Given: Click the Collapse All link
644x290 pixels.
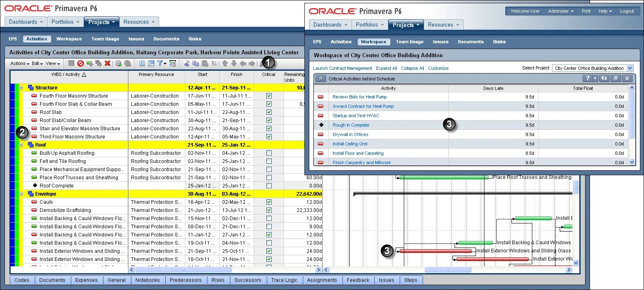Looking at the screenshot, I should pyautogui.click(x=412, y=68).
